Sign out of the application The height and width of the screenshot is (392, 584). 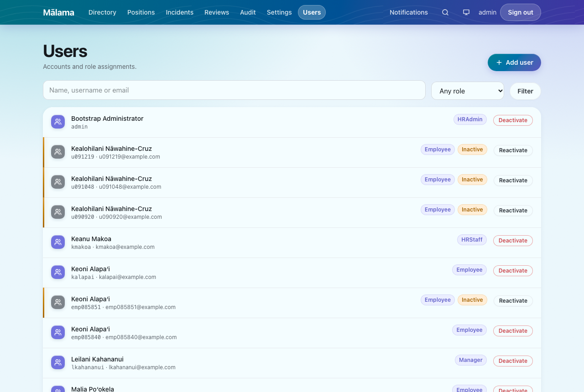[521, 12]
